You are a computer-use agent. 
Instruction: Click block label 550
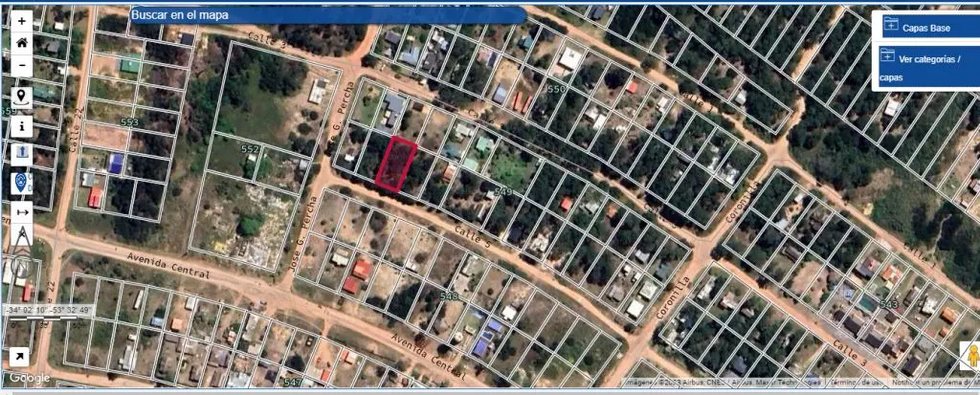tap(556, 89)
